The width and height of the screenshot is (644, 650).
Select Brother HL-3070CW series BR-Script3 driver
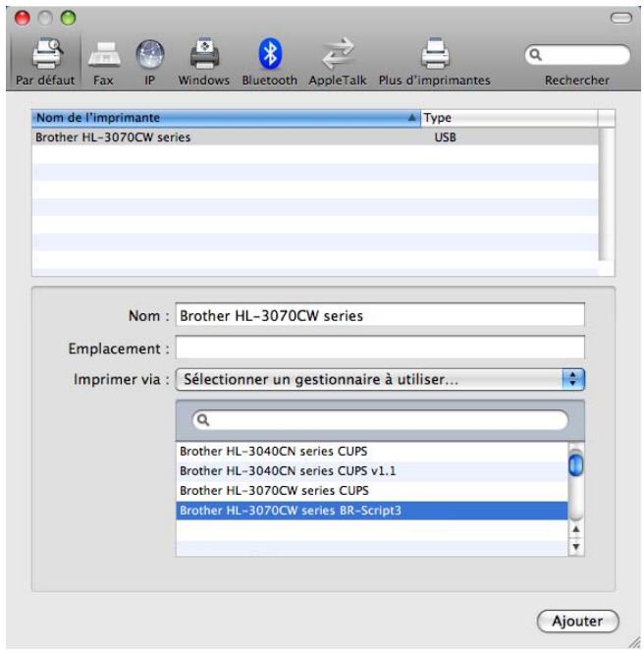coord(372,511)
